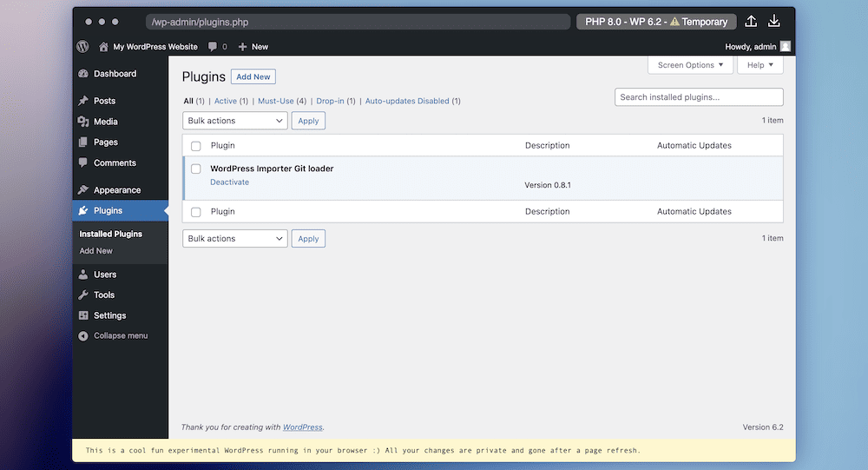Screen dimensions: 868x470
Task: Click the Settings sliders icon
Action: [x=83, y=315]
